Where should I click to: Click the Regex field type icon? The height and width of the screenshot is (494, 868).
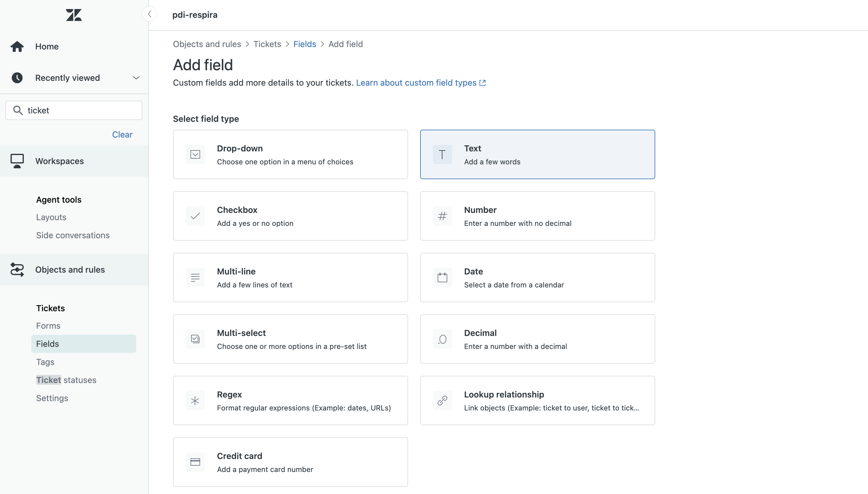pyautogui.click(x=195, y=400)
